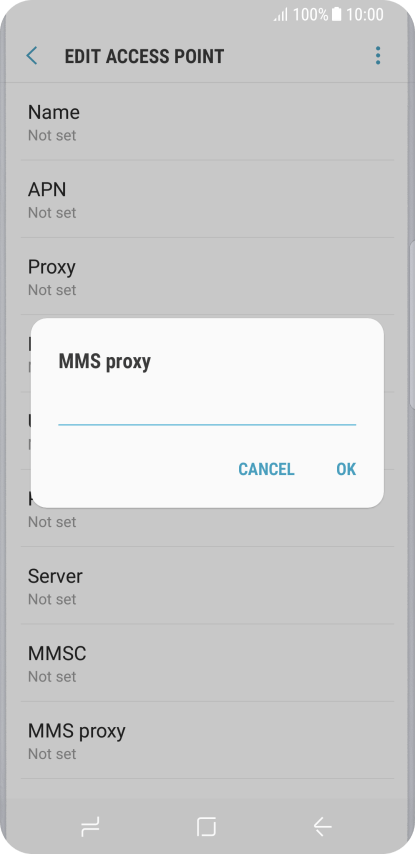This screenshot has height=854, width=415.
Task: Tap the home navigation button
Action: tap(206, 827)
